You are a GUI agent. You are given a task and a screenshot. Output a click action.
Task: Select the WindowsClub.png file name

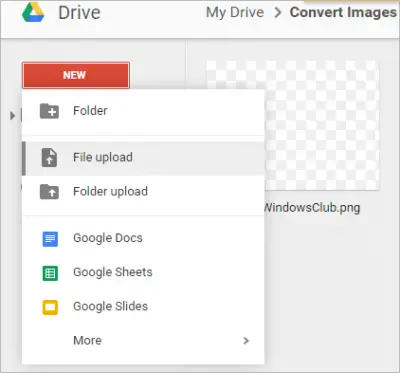point(312,208)
